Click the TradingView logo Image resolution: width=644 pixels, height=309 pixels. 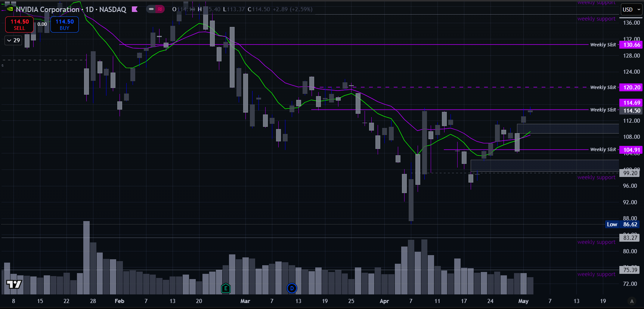coord(14,284)
